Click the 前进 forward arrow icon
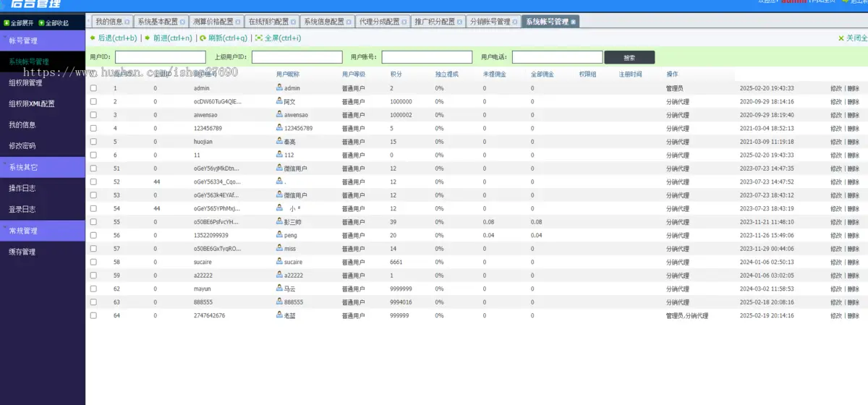This screenshot has width=868, height=405. coord(148,38)
